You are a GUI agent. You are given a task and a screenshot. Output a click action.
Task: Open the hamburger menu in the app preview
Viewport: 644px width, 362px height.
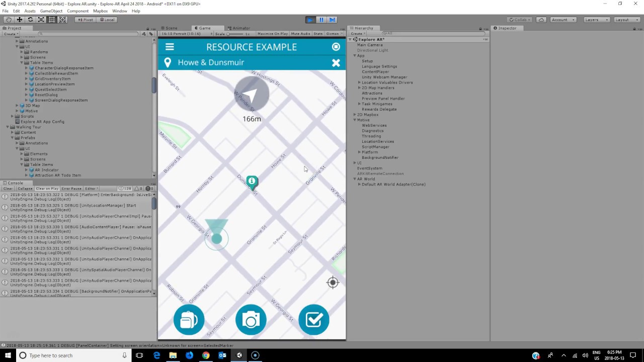click(170, 47)
